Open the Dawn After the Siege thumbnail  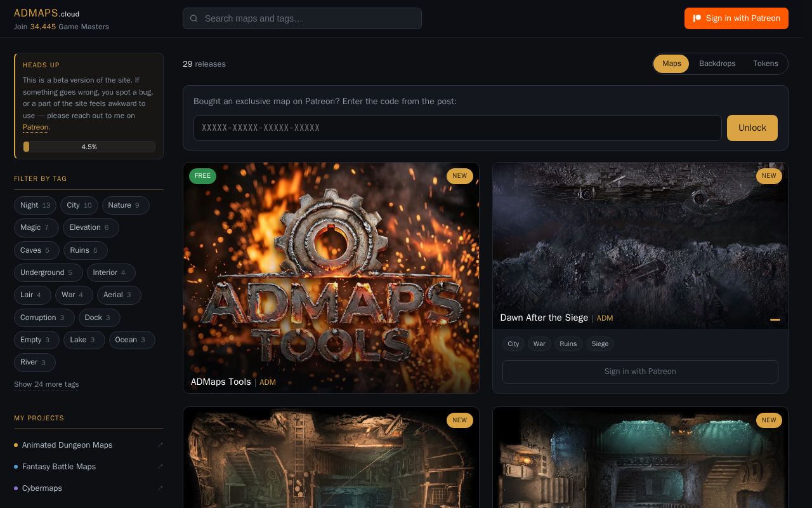tap(640, 246)
